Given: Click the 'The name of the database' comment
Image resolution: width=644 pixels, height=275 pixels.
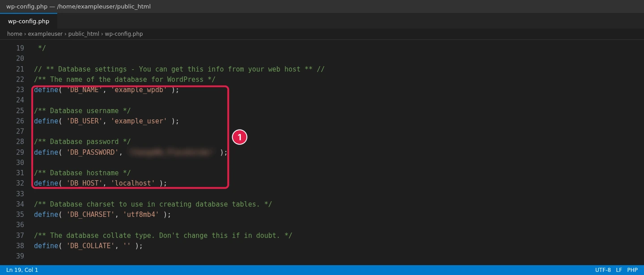Looking at the screenshot, I should (x=125, y=80).
